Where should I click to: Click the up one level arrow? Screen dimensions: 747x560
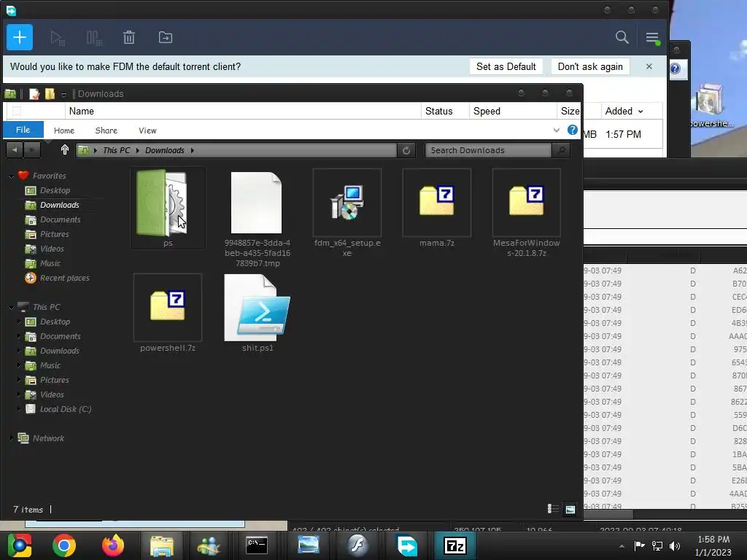[65, 150]
